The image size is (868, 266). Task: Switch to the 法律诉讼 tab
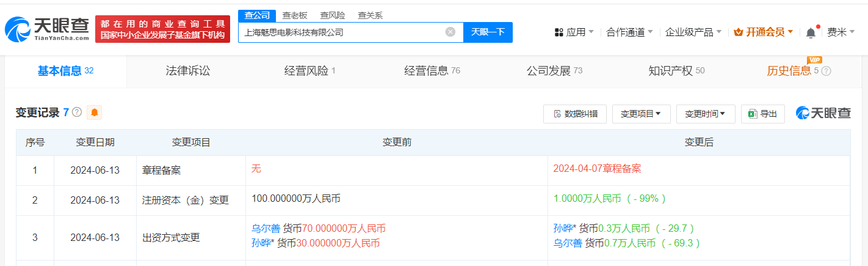pos(187,71)
